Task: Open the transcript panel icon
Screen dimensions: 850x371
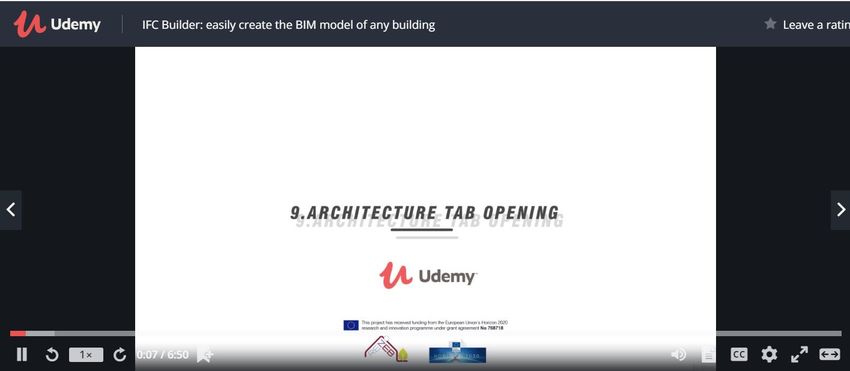Action: tap(708, 355)
